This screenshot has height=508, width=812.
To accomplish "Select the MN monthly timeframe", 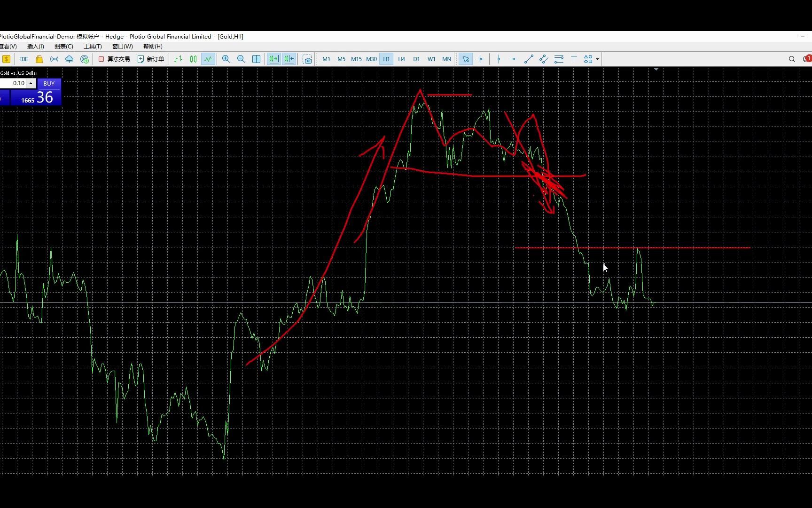I will click(446, 59).
